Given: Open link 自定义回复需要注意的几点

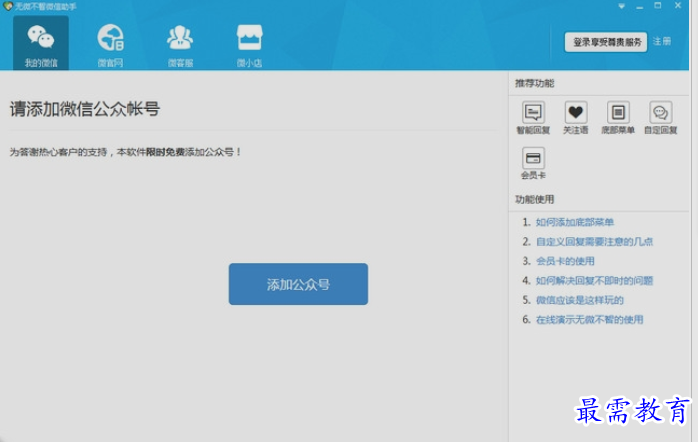Looking at the screenshot, I should [594, 242].
